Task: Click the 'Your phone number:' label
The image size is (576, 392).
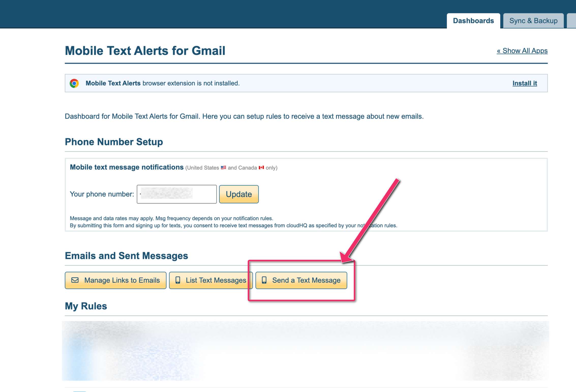Action: [x=102, y=194]
